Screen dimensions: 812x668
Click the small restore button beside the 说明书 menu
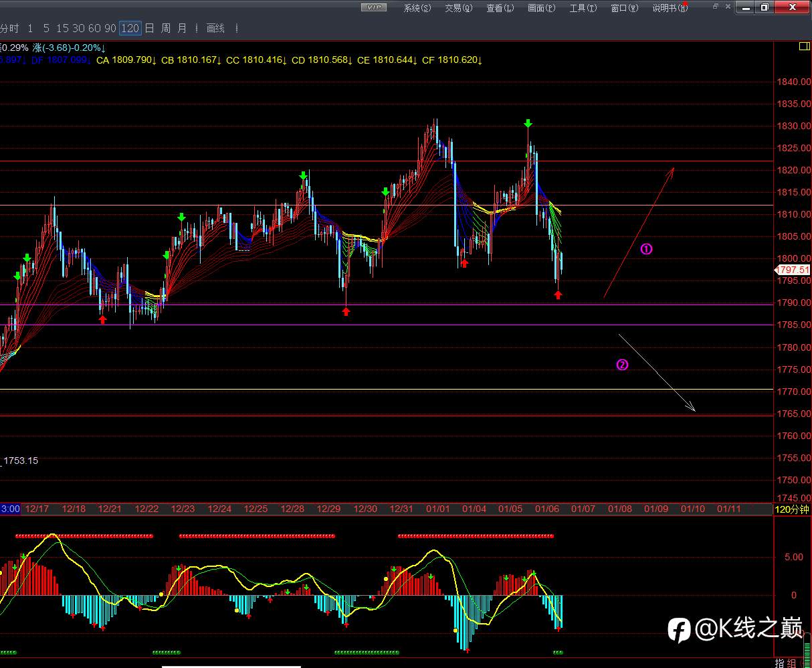716,6
